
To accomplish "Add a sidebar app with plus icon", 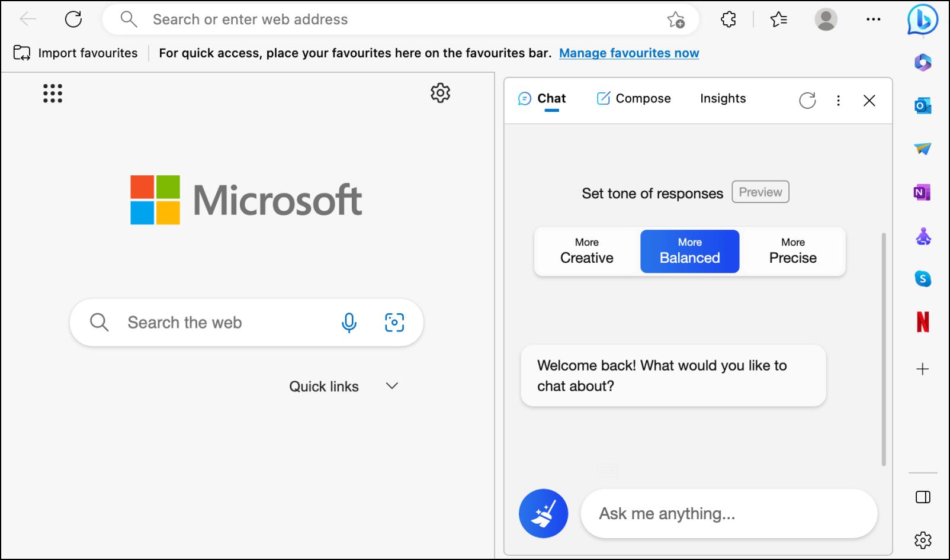I will pos(923,369).
